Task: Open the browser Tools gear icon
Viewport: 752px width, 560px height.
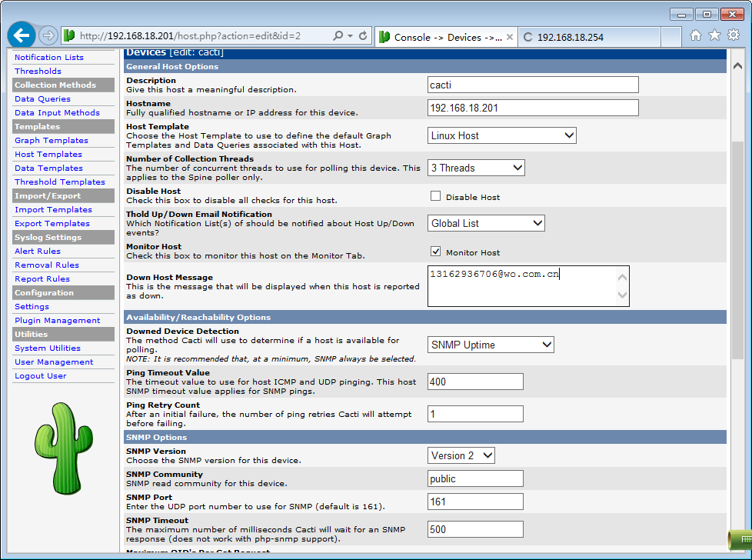Action: pyautogui.click(x=734, y=35)
